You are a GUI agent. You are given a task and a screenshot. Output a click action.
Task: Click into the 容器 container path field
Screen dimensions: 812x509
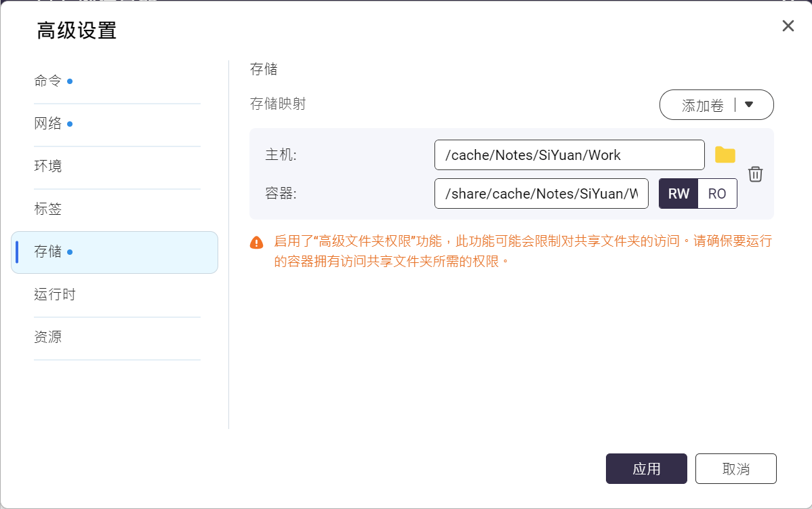(541, 194)
